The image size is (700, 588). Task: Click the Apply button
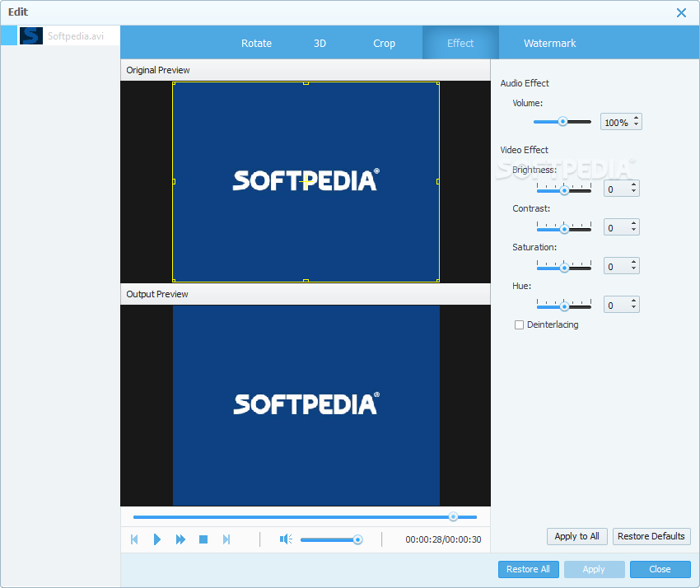(x=594, y=569)
